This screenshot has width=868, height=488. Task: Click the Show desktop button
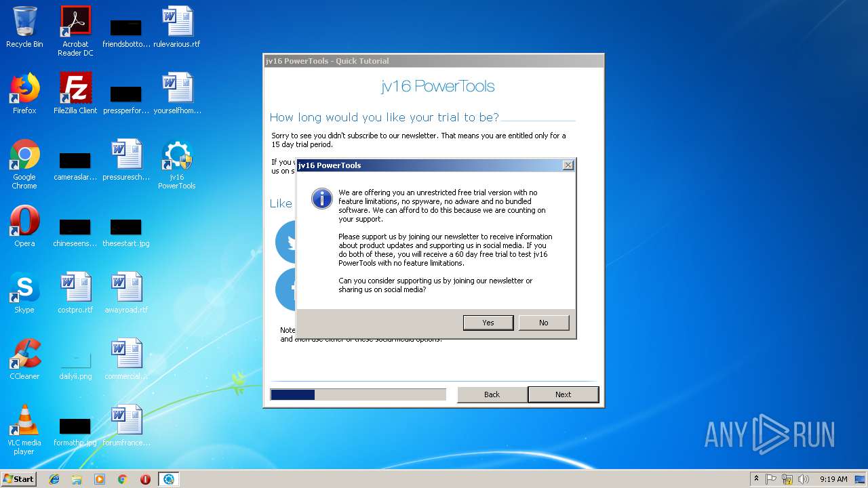click(861, 479)
